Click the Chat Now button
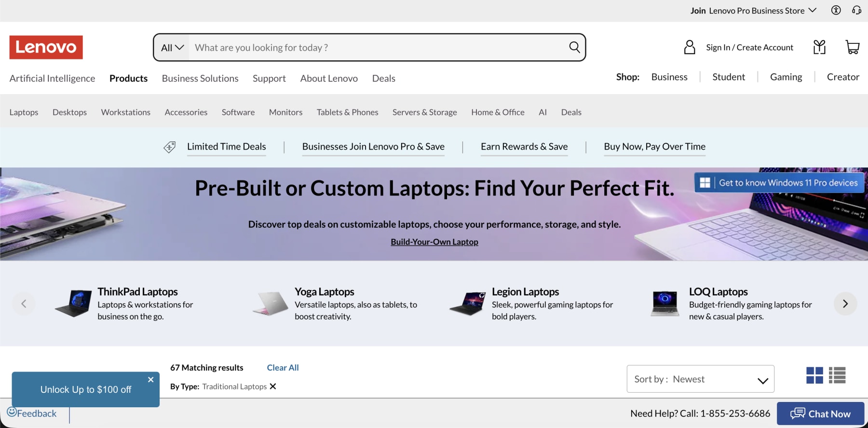 pos(820,414)
